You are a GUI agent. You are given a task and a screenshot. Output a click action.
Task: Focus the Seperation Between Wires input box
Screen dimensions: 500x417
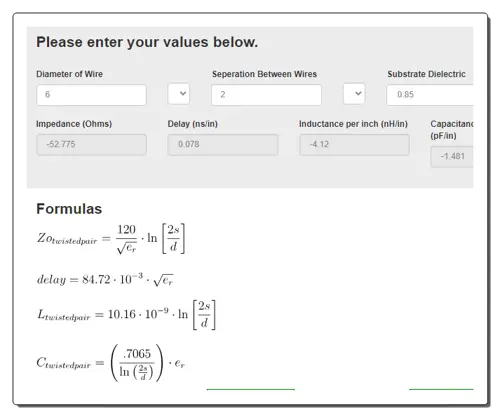pos(266,95)
